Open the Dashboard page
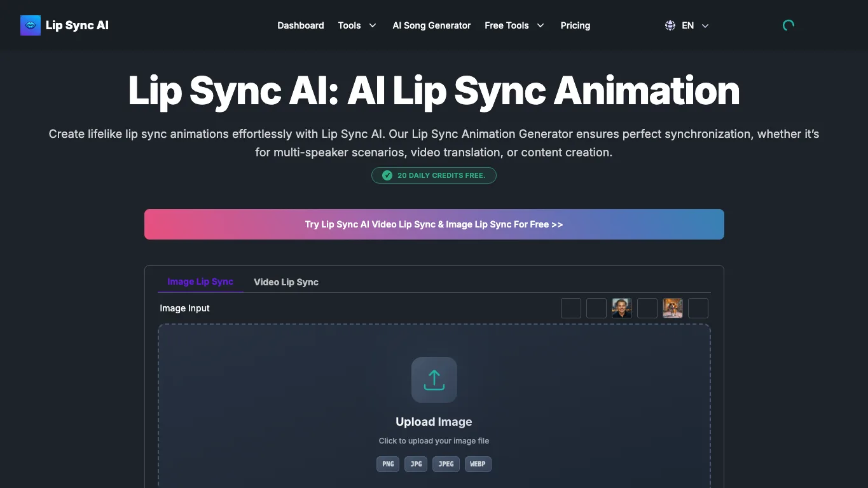 [301, 25]
